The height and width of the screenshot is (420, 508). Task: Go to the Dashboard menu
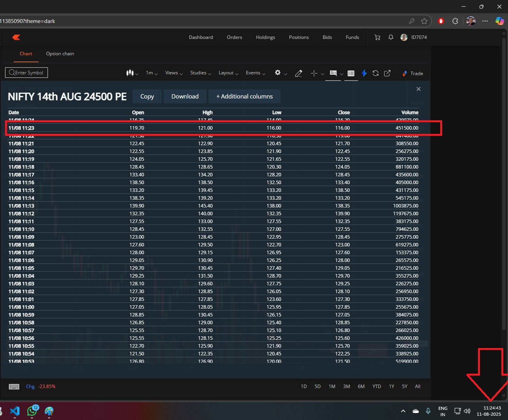click(201, 37)
